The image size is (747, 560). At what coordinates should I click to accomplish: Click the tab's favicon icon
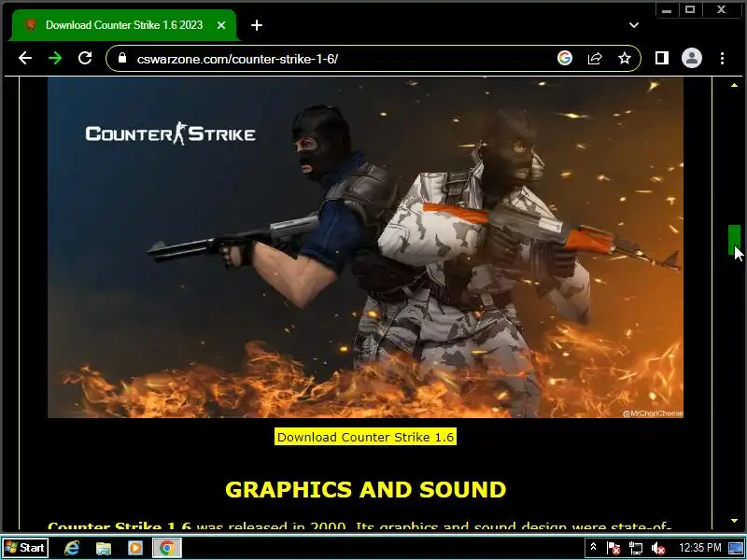point(31,25)
